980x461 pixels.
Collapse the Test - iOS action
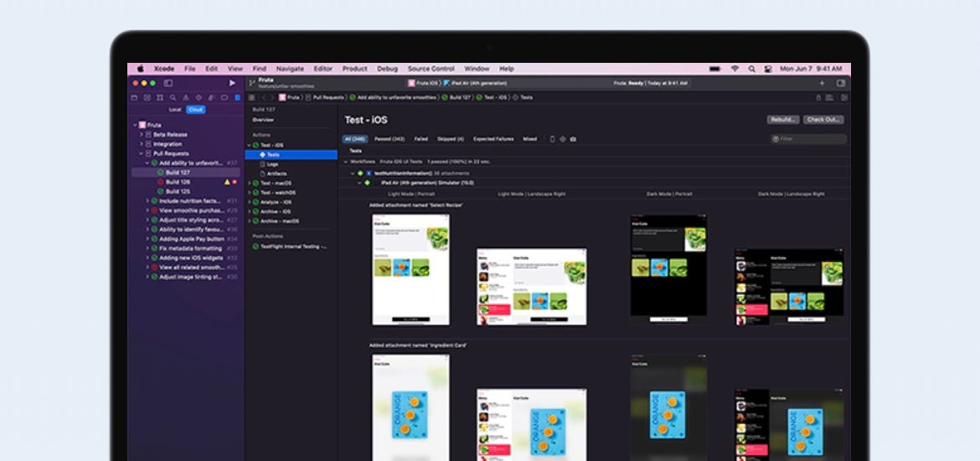[250, 145]
